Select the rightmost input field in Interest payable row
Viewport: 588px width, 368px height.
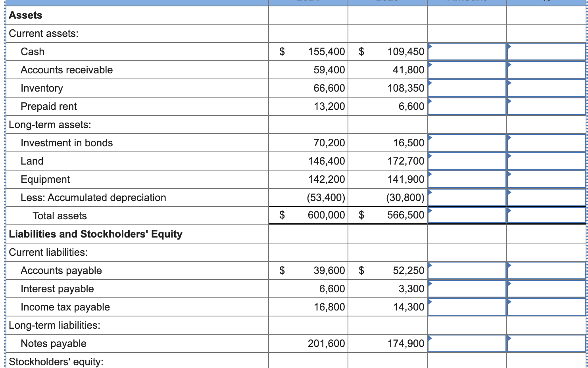click(547, 289)
